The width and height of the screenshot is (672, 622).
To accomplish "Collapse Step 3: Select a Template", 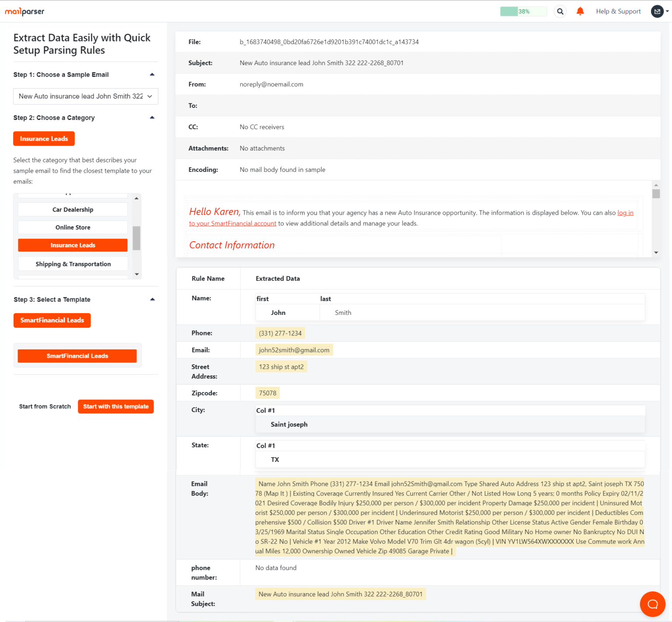I will click(152, 299).
